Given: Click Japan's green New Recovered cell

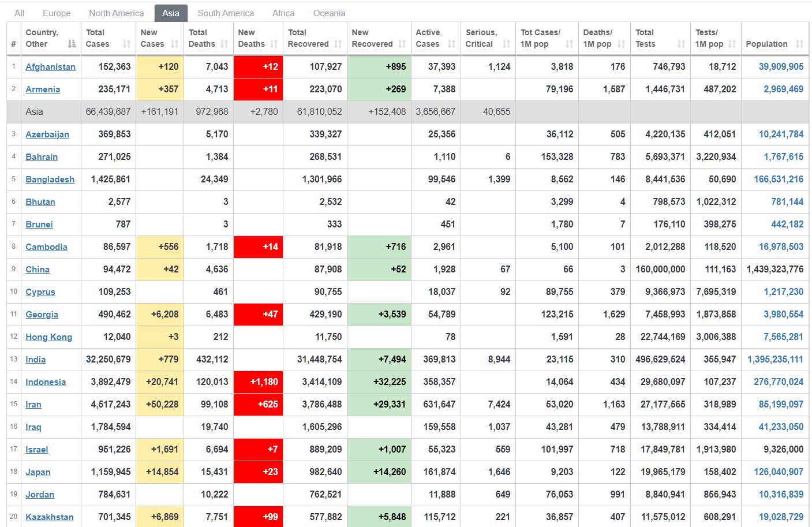Looking at the screenshot, I should [x=379, y=472].
